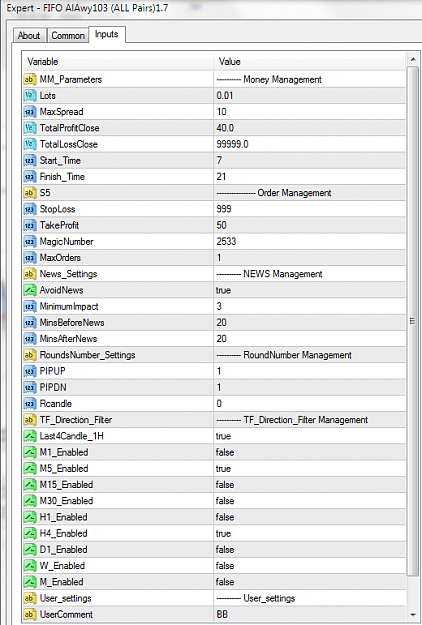The height and width of the screenshot is (625, 422).
Task: Click the Lots double-type icon
Action: [x=30, y=96]
